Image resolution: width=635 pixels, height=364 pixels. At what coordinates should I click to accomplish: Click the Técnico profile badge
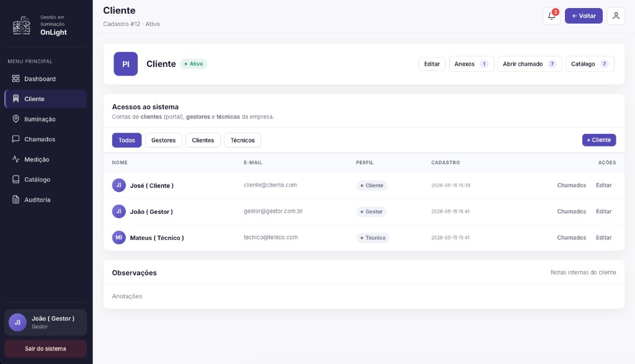pos(373,237)
